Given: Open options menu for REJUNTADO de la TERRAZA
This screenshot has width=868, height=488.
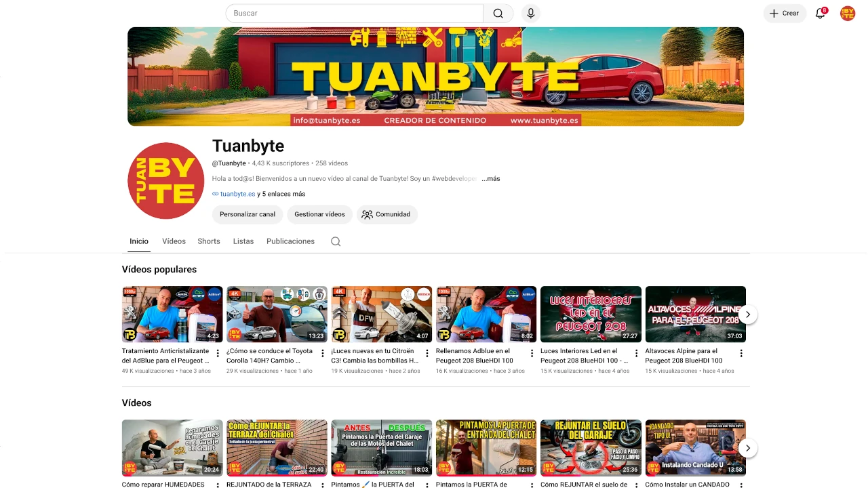Looking at the screenshot, I should tap(322, 485).
